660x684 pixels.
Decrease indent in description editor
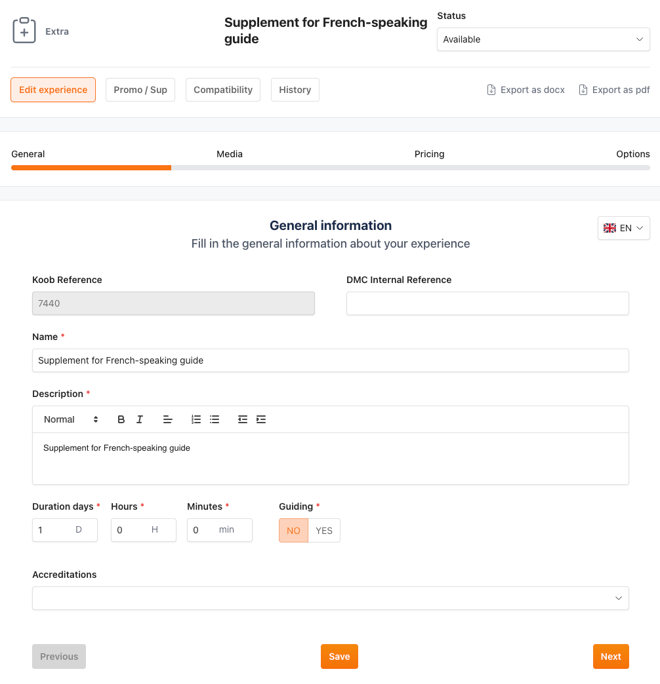click(242, 420)
